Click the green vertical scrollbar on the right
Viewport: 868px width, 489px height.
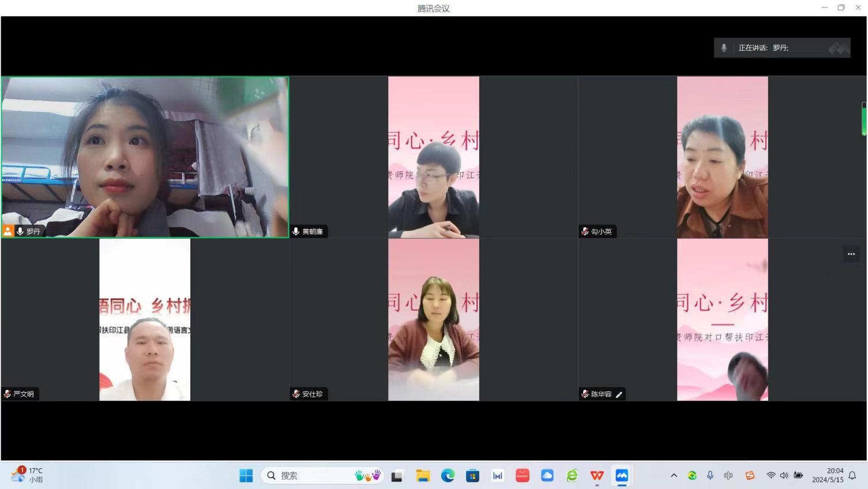pos(863,120)
